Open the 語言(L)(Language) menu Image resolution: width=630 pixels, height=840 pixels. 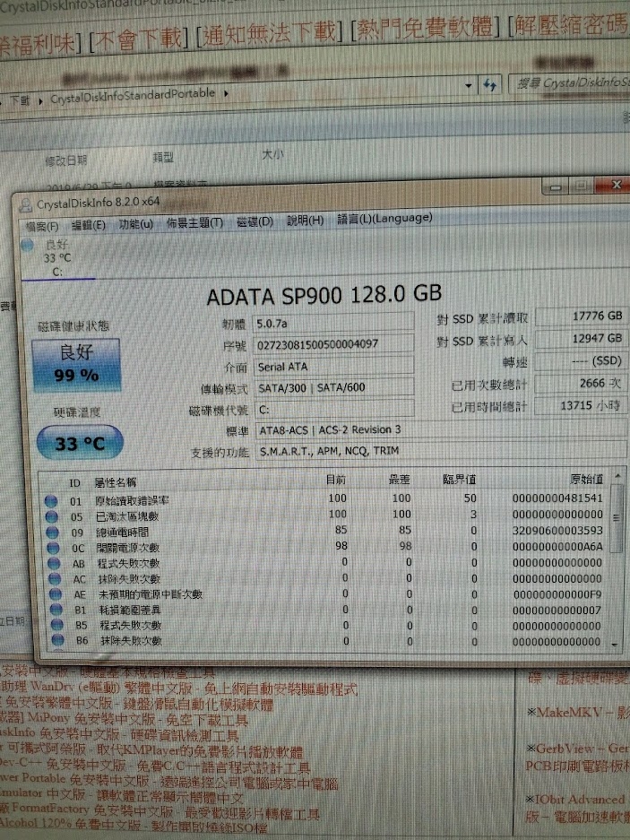point(384,219)
